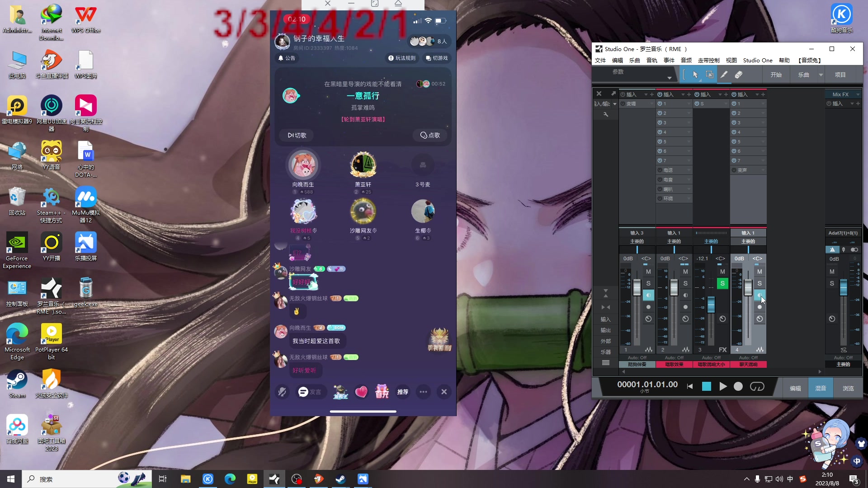Viewport: 868px width, 488px height.
Task: Click the microphone mute icon in the phone app
Action: point(282,392)
